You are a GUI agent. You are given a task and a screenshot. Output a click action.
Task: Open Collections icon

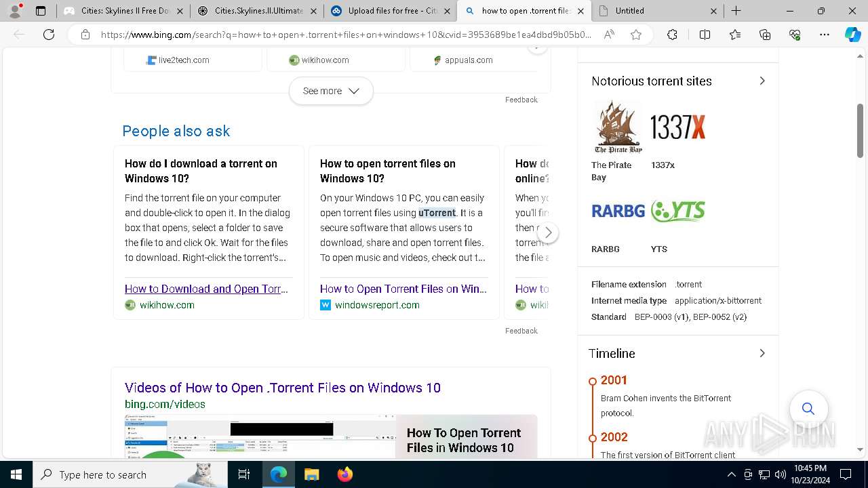coord(765,35)
